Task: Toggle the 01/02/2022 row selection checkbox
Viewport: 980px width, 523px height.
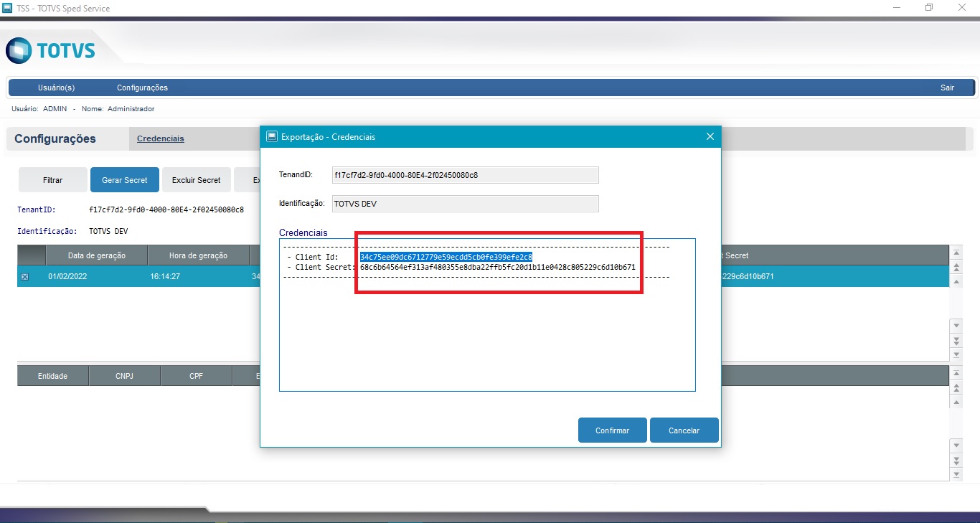Action: (24, 277)
